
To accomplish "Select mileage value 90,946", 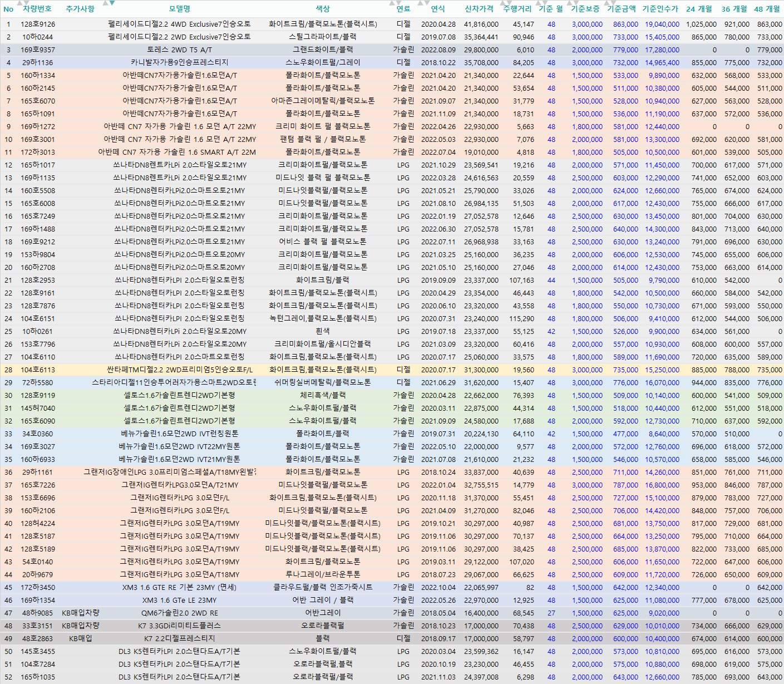I will 524,37.
